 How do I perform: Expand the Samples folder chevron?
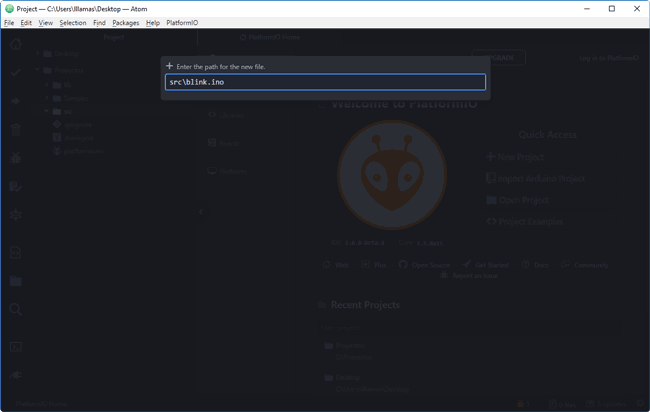(x=47, y=98)
